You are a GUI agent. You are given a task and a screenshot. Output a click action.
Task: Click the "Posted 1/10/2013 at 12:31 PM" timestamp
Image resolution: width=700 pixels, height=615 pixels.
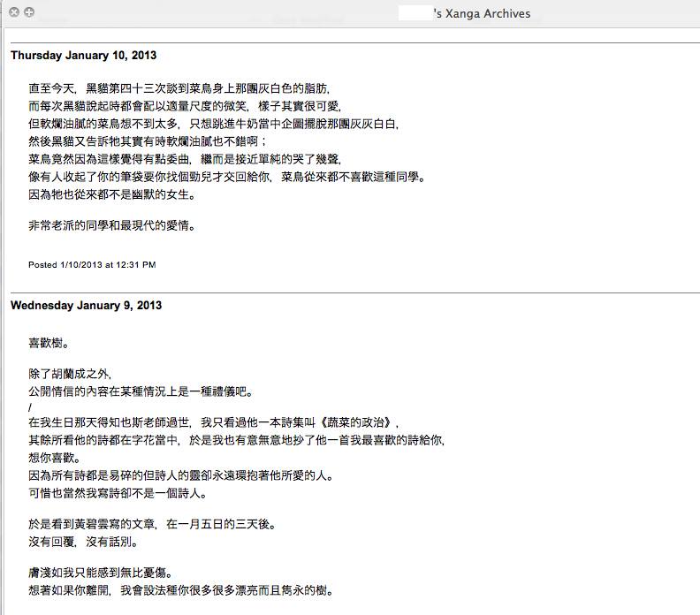tap(92, 264)
